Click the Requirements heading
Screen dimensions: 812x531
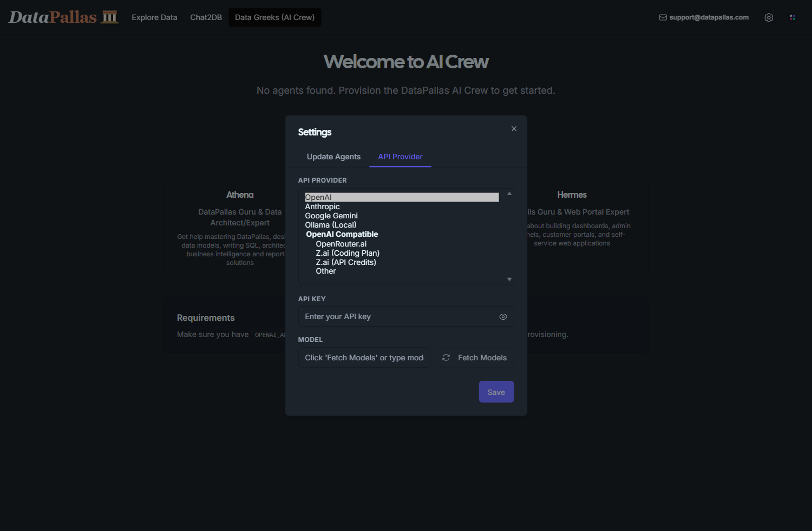tap(206, 318)
